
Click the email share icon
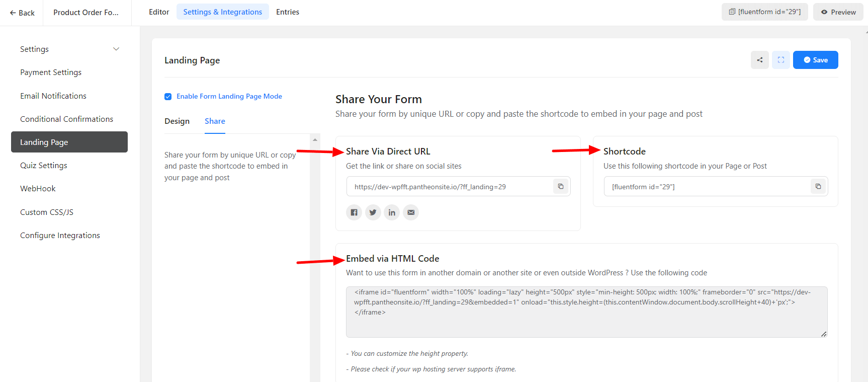(411, 212)
